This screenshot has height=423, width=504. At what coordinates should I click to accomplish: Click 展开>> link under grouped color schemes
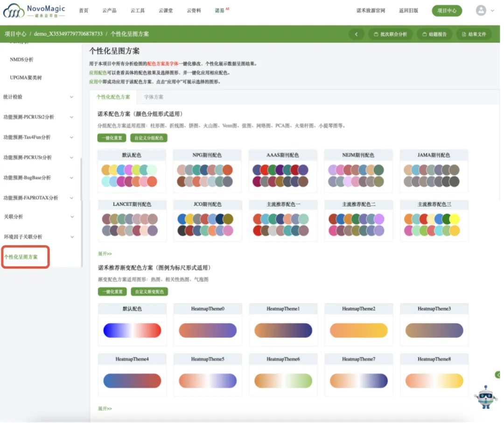(105, 254)
